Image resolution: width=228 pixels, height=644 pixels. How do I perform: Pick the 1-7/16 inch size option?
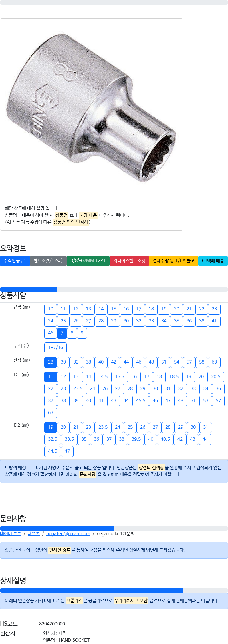pos(55,348)
